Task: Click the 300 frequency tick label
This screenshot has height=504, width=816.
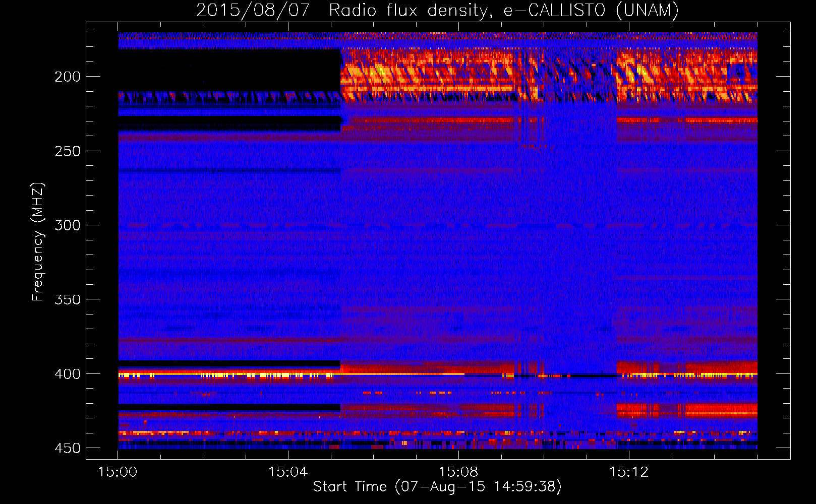Action: [68, 225]
